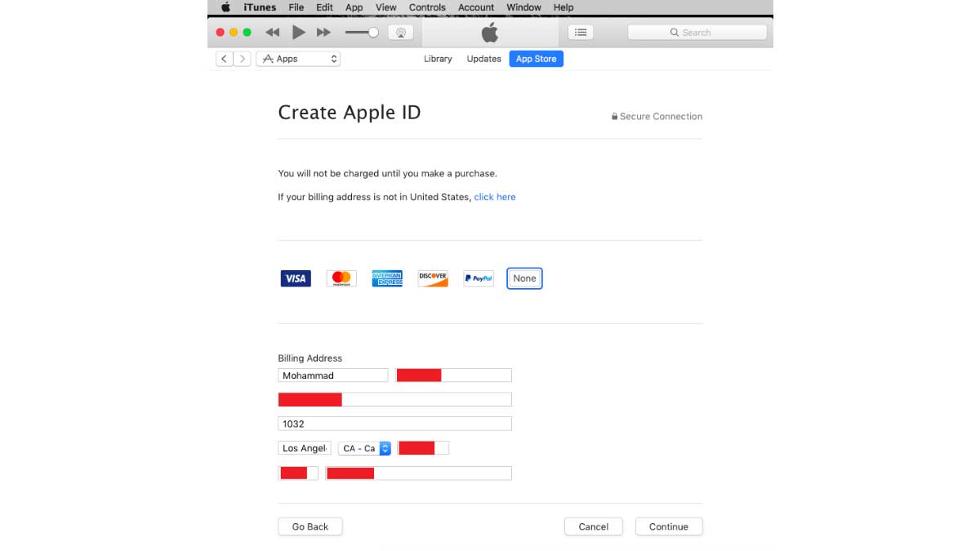Switch to the Updates tab
This screenshot has width=980, height=551.
[x=483, y=59]
